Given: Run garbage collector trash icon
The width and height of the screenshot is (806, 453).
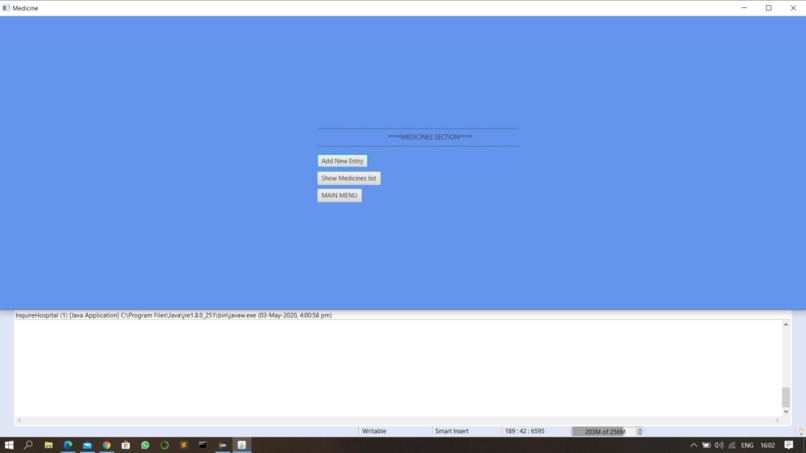Looking at the screenshot, I should [x=640, y=431].
